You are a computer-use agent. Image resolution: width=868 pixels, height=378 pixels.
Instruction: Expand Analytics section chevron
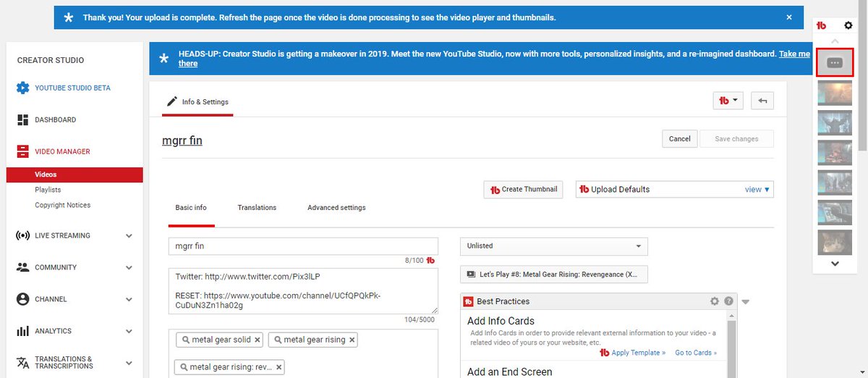coord(129,331)
